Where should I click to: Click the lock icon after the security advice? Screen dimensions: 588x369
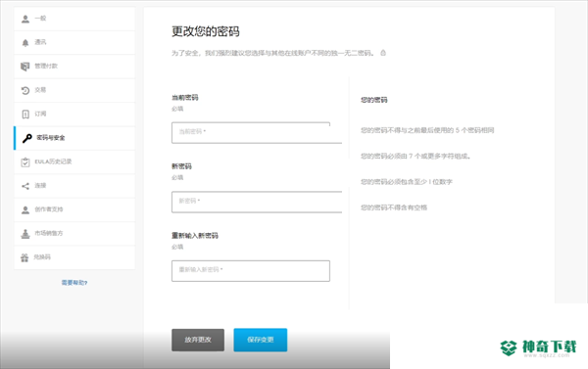(383, 53)
